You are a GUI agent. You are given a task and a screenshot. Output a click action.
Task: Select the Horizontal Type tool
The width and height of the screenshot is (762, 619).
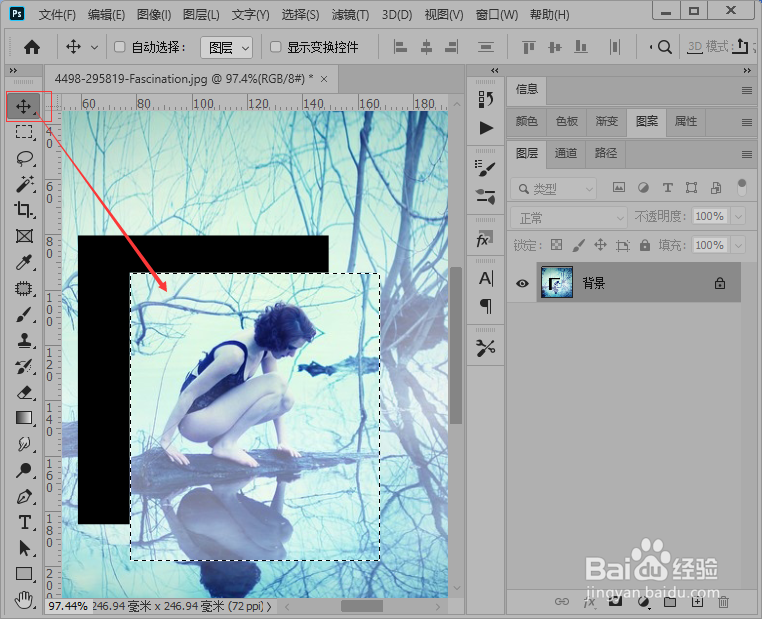coord(24,522)
